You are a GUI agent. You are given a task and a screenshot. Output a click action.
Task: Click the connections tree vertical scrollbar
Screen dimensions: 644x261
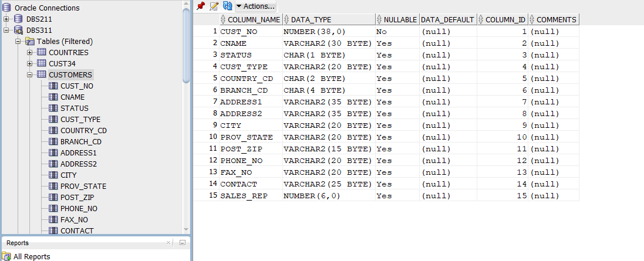click(x=186, y=45)
